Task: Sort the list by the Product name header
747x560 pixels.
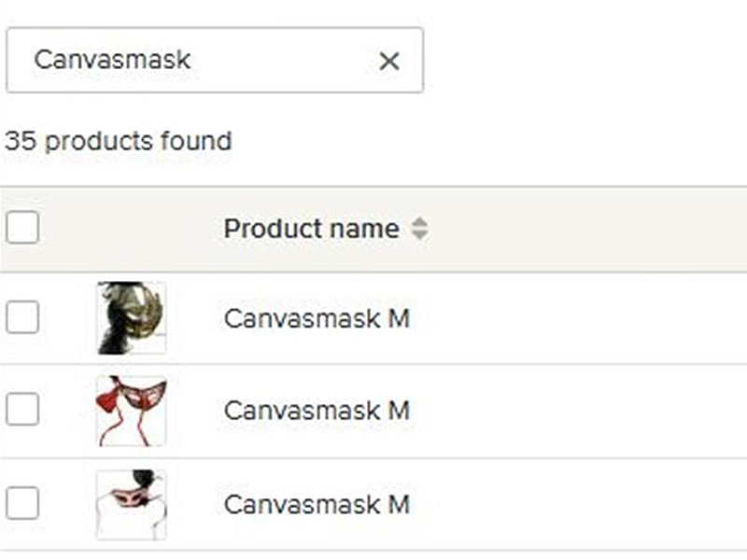Action: point(311,229)
